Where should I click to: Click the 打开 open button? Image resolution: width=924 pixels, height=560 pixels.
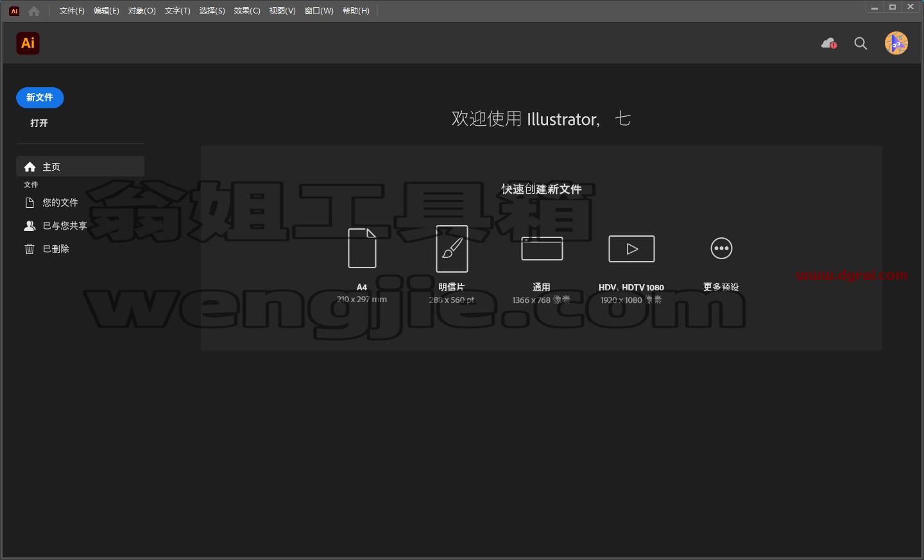point(39,123)
